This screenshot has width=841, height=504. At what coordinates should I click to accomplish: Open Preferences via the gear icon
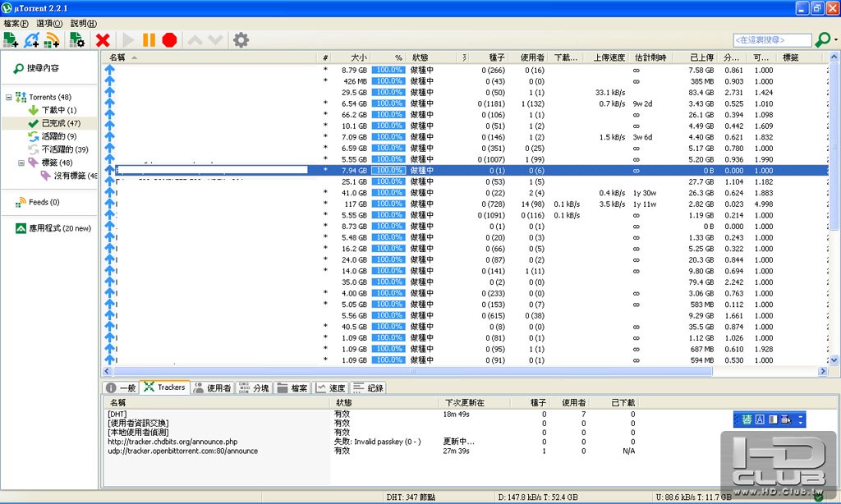[241, 40]
